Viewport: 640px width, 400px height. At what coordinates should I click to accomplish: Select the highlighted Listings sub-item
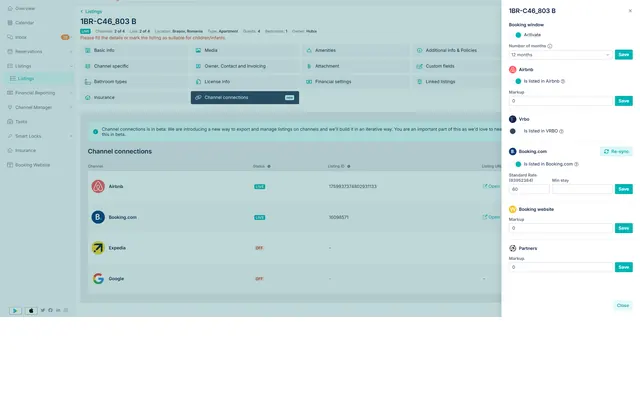[x=39, y=79]
